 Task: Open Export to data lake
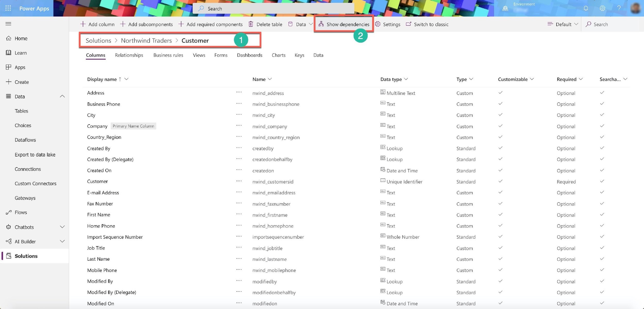(35, 154)
